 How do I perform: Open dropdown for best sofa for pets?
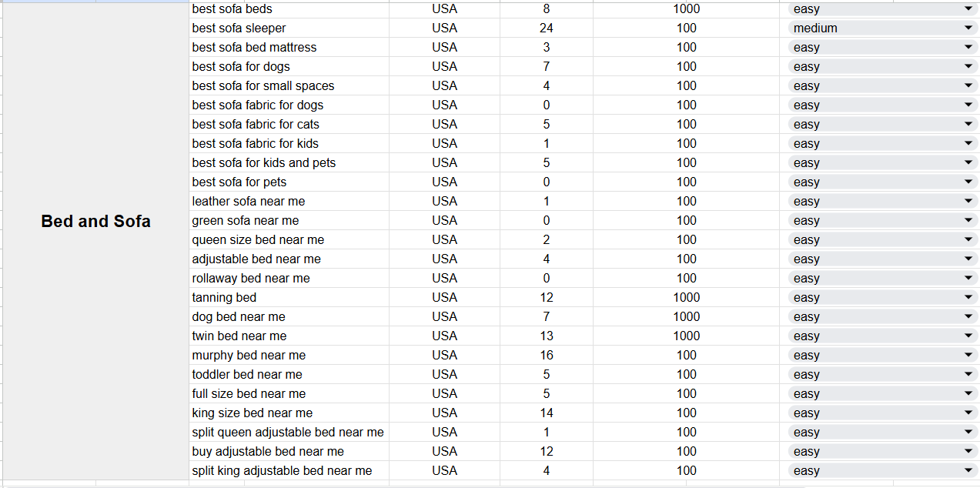(x=968, y=182)
